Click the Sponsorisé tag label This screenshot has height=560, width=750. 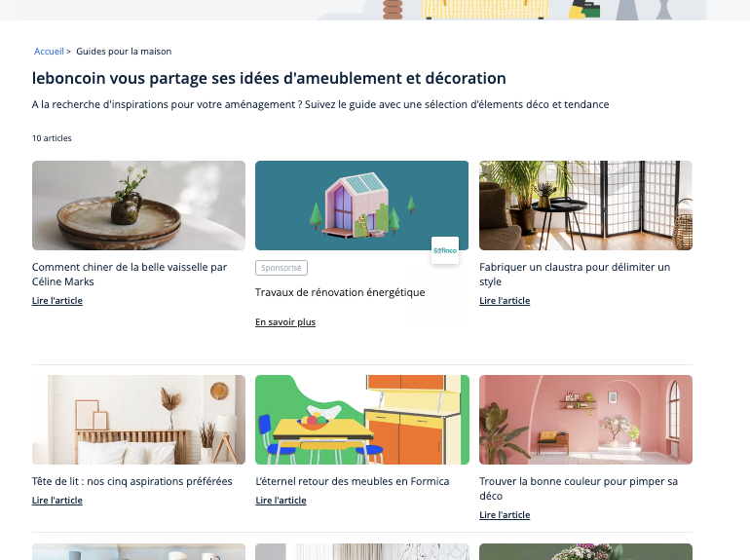click(281, 268)
